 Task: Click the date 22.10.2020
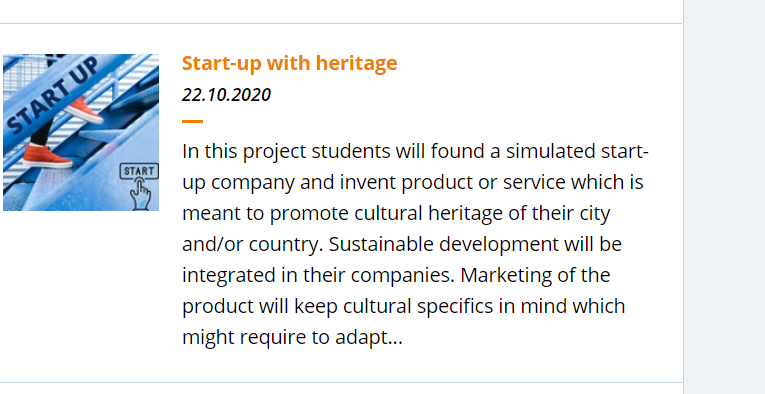(x=226, y=95)
